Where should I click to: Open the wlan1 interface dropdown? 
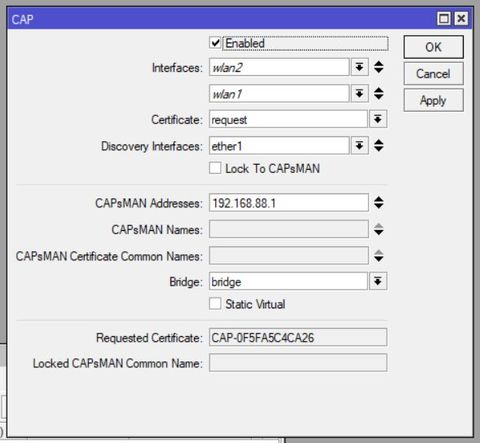click(359, 94)
